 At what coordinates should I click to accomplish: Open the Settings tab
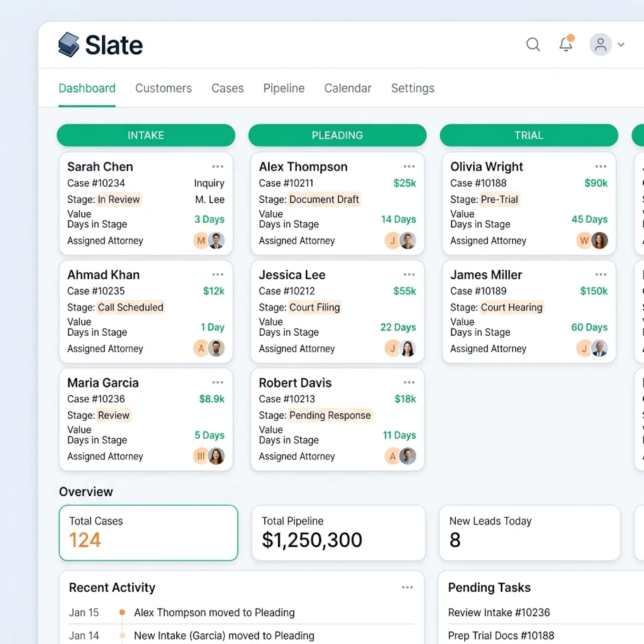coord(413,88)
